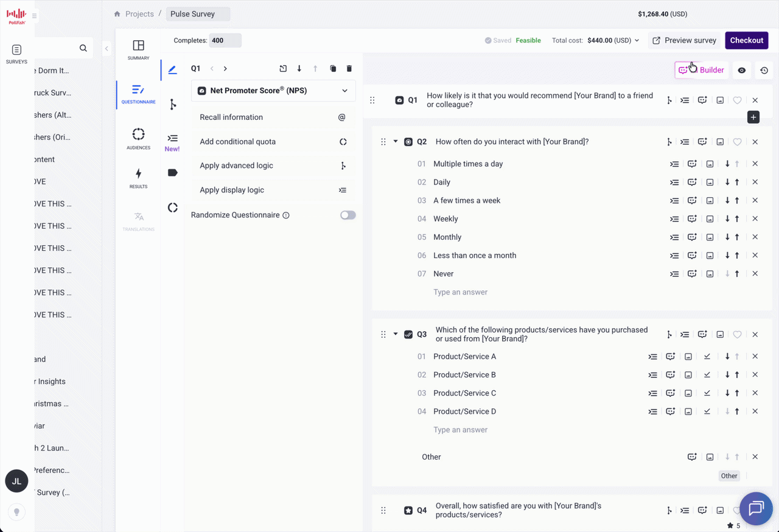Click 'Type an answer' field under Q2

pyautogui.click(x=460, y=292)
